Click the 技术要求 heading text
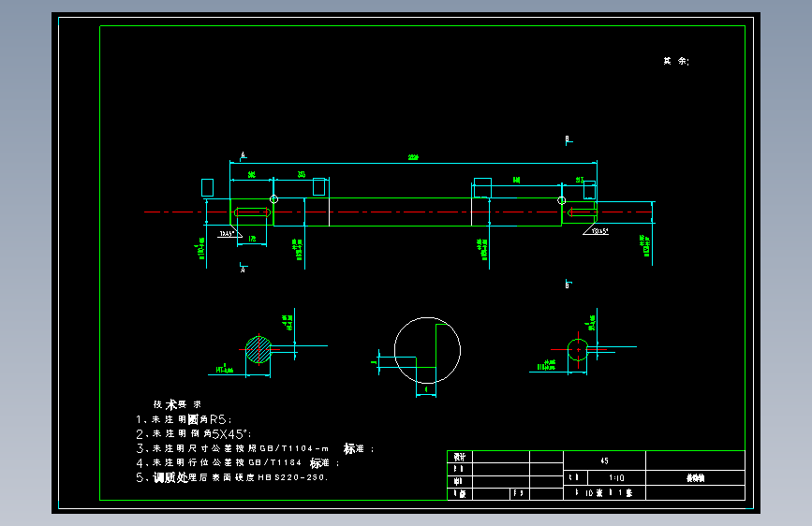This screenshot has width=812, height=526. point(177,404)
